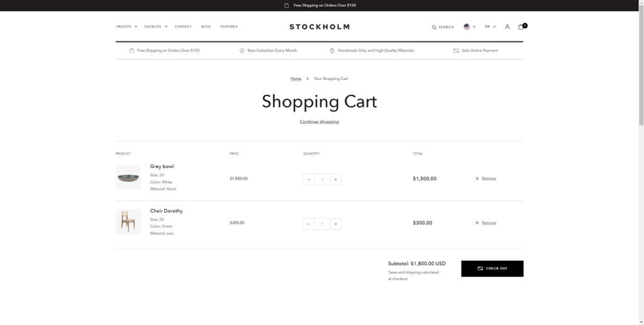
Task: Expand the Presets dropdown menu
Action: click(x=126, y=26)
